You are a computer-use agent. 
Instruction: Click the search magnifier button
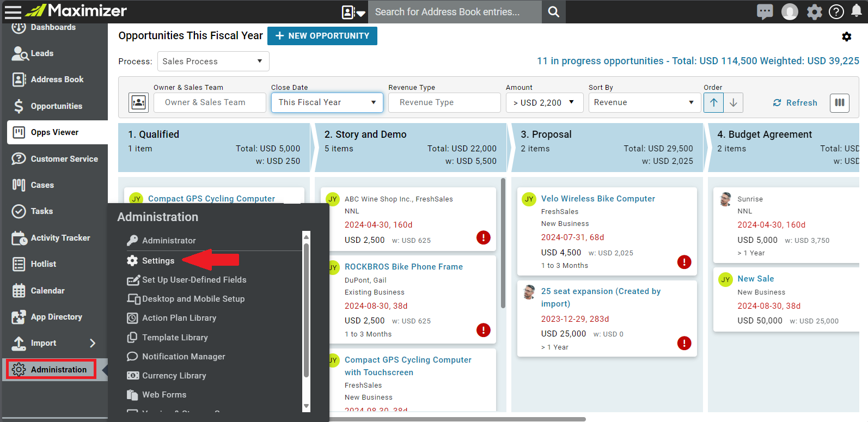click(x=553, y=12)
